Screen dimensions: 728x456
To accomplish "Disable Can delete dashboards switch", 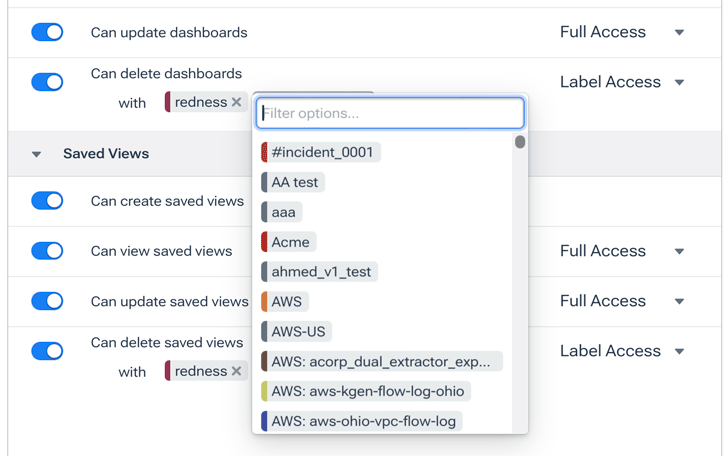I will point(47,82).
